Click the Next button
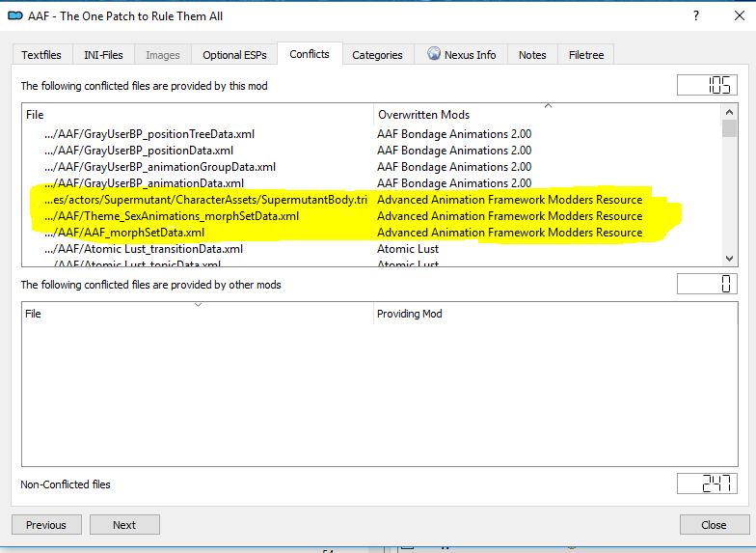This screenshot has width=756, height=553. click(x=124, y=525)
